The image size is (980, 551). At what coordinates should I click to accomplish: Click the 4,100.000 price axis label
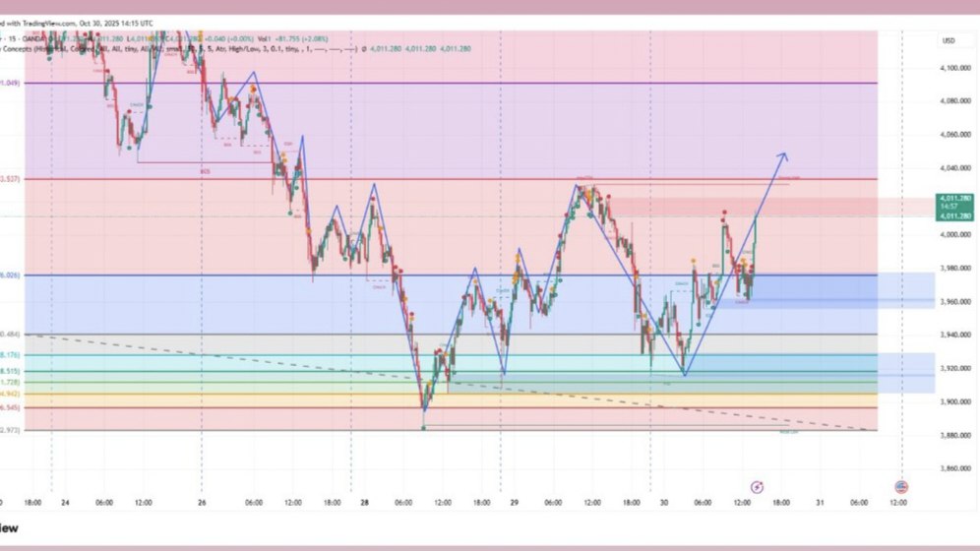[x=955, y=68]
